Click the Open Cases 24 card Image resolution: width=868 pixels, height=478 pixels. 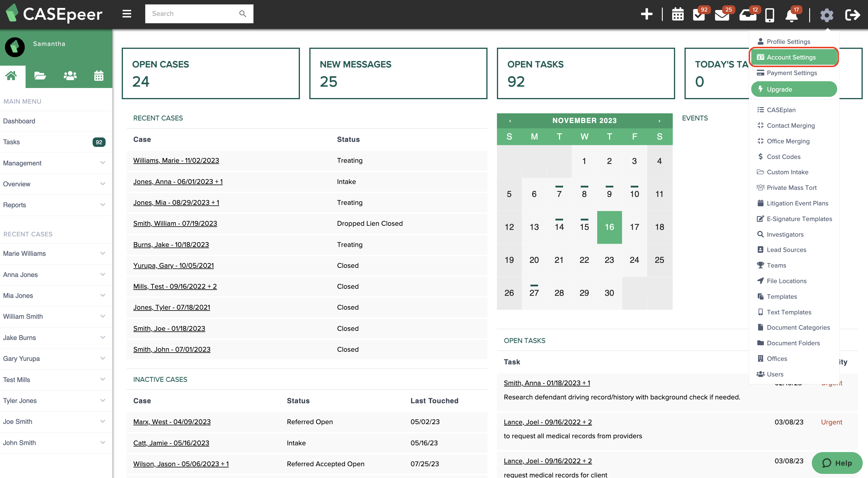(211, 73)
